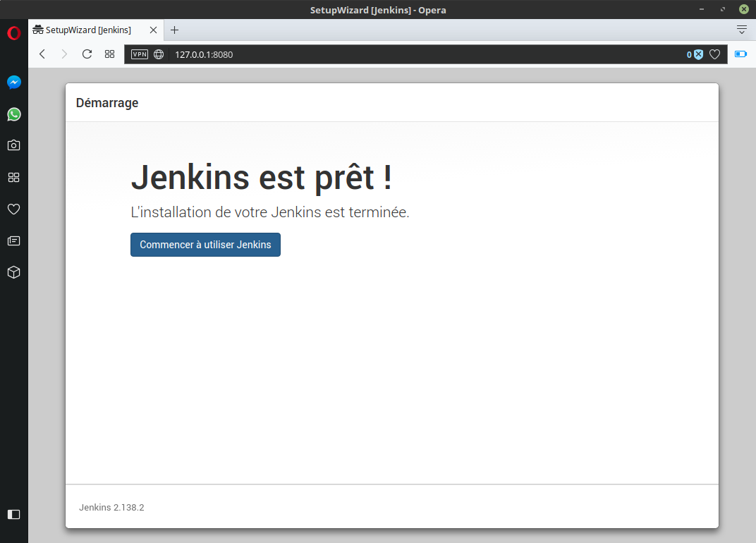Reload the Jenkins page
Viewport: 756px width, 543px height.
click(x=87, y=54)
